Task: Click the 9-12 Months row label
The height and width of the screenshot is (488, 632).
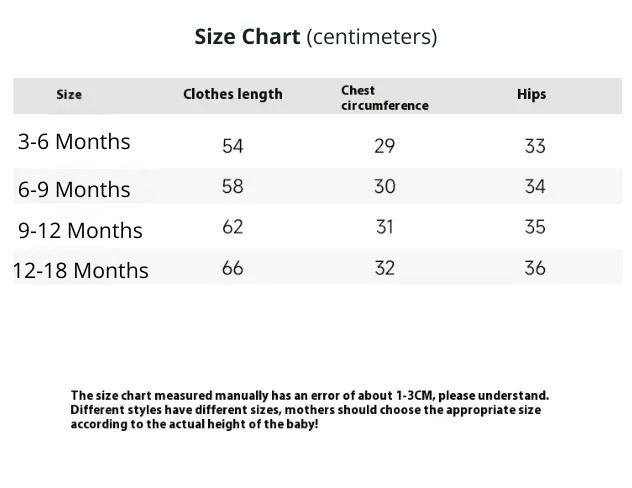Action: [80, 230]
